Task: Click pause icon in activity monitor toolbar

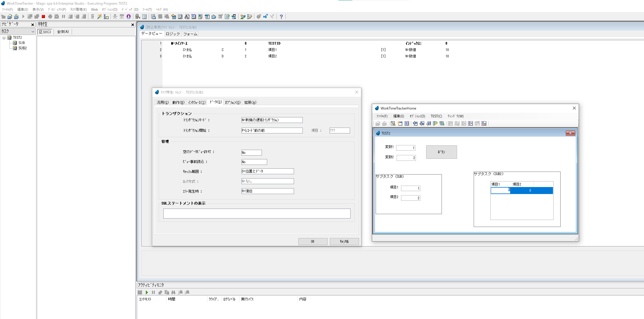Action: (153, 292)
